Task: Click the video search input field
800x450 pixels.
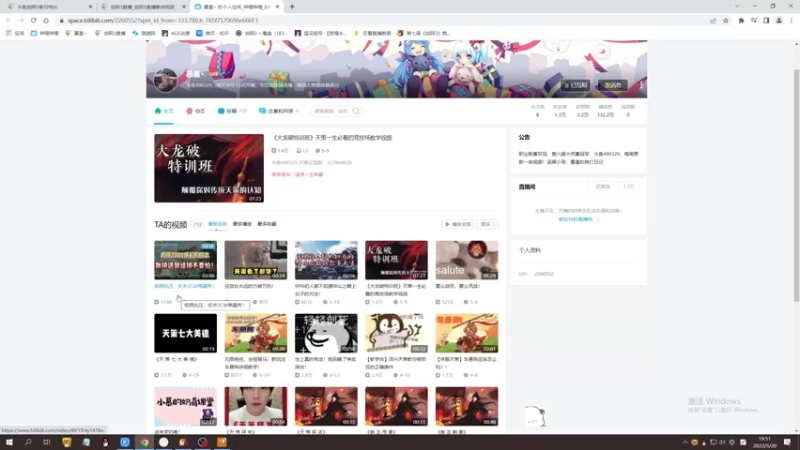Action: 331,111
